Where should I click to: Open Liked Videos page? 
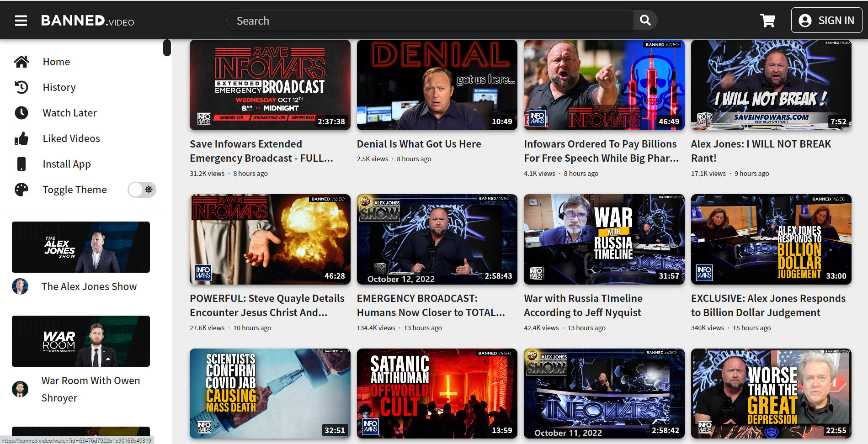click(71, 138)
